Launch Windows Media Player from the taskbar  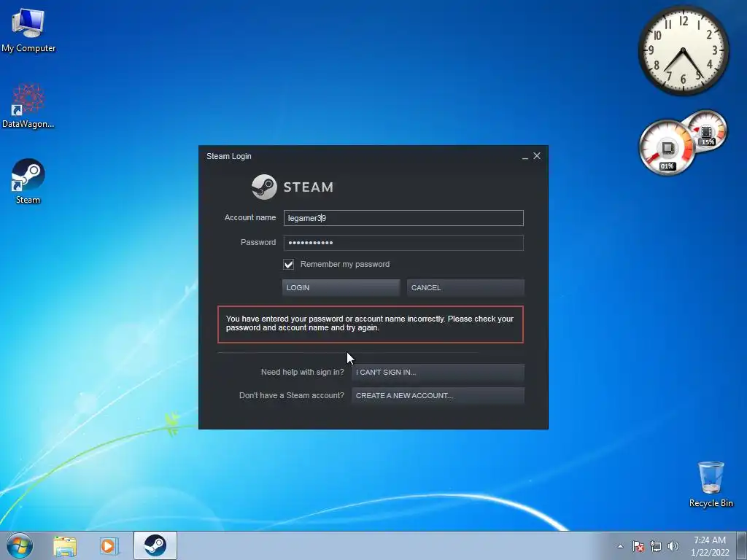pyautogui.click(x=109, y=546)
